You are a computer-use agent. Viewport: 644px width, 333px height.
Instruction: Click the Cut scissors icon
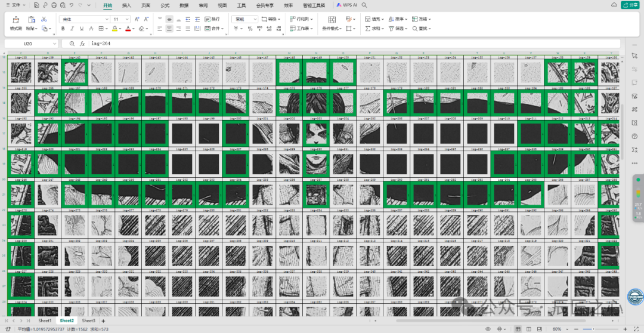[44, 19]
